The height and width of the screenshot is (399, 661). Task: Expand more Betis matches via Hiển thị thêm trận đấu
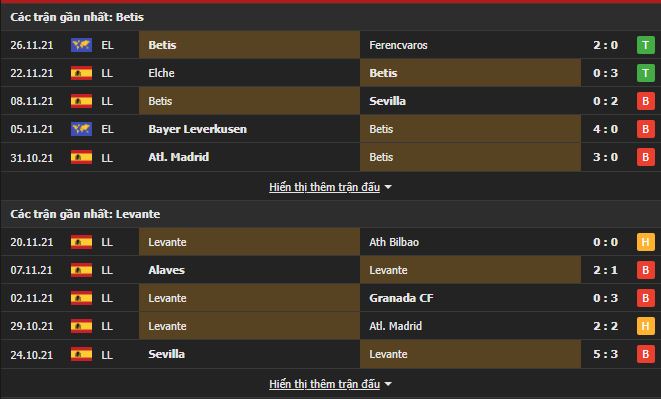click(x=324, y=187)
